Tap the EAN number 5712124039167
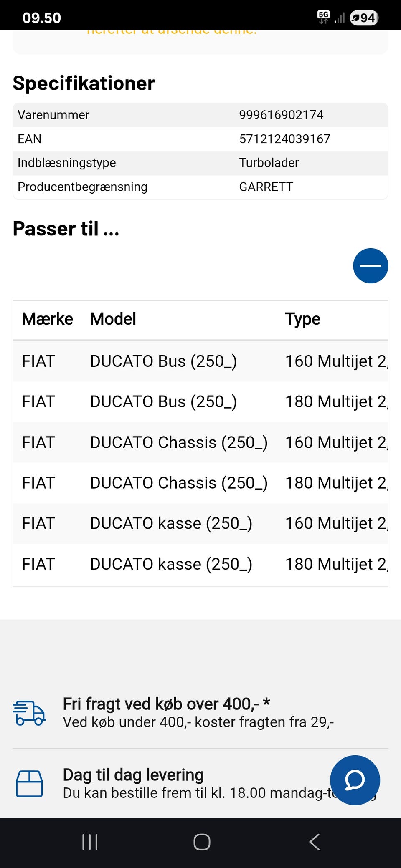 (284, 139)
